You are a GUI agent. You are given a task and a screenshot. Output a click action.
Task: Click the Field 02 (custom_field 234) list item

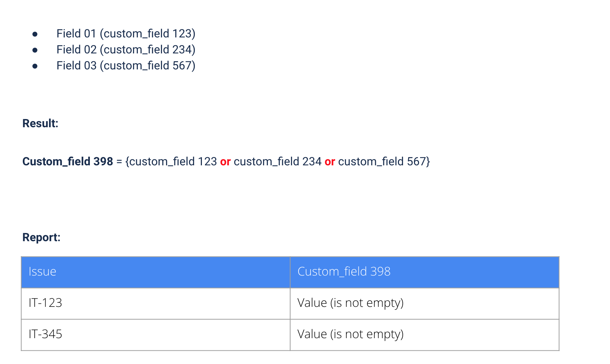126,50
